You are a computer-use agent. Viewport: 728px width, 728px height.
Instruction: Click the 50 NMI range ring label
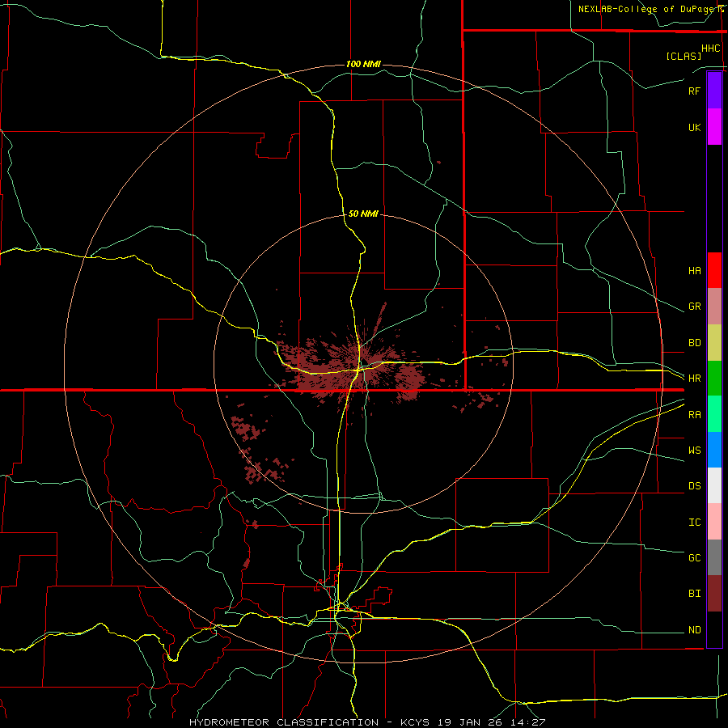(x=363, y=214)
